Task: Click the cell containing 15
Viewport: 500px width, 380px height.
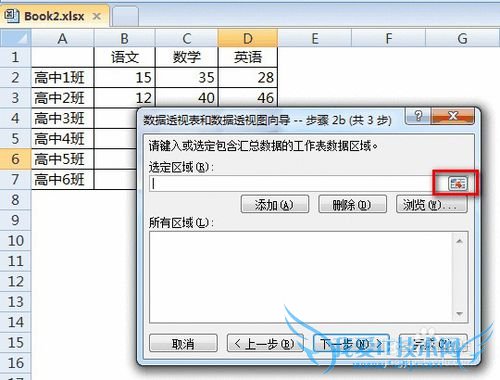Action: [125, 78]
